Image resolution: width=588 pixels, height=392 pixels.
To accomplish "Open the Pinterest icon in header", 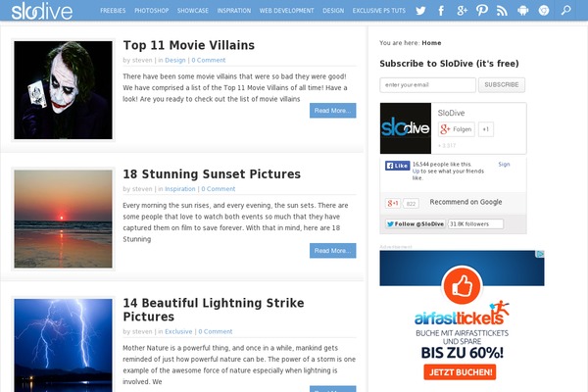I will tap(482, 10).
